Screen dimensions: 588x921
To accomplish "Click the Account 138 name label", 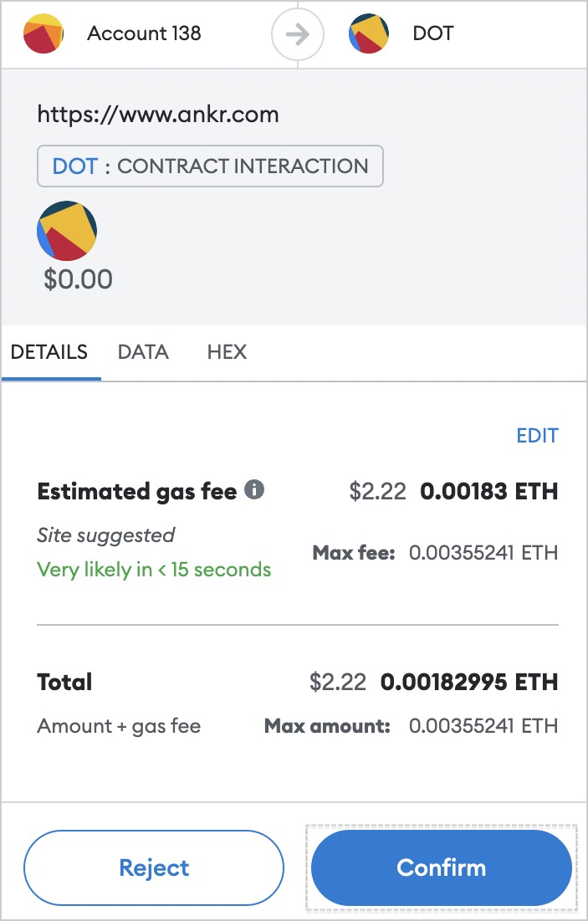I will click(144, 33).
